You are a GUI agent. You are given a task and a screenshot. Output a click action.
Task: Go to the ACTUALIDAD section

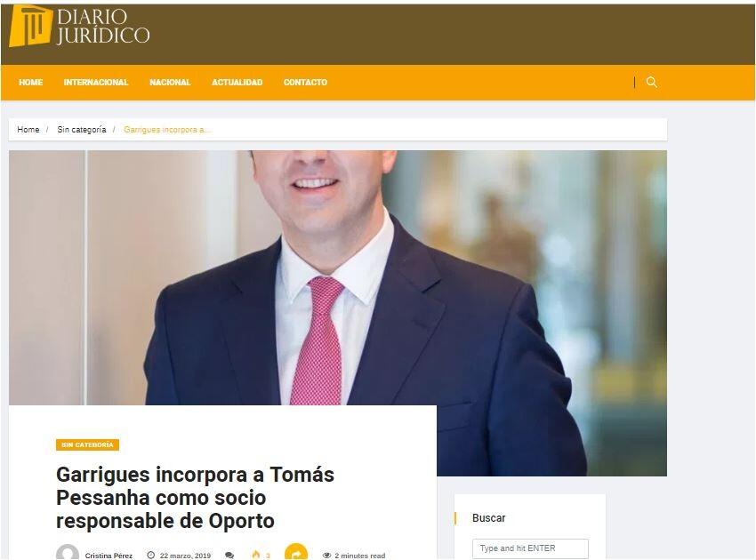237,83
